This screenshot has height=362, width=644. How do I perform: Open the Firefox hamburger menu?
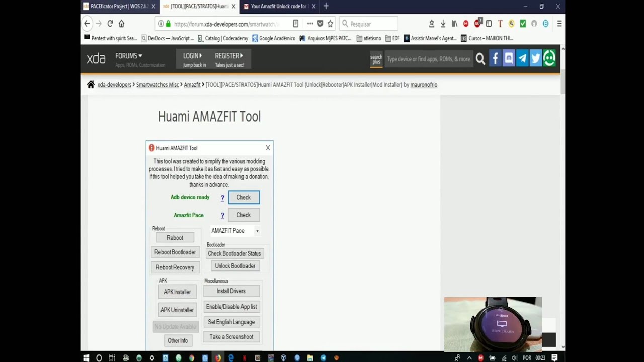[559, 24]
